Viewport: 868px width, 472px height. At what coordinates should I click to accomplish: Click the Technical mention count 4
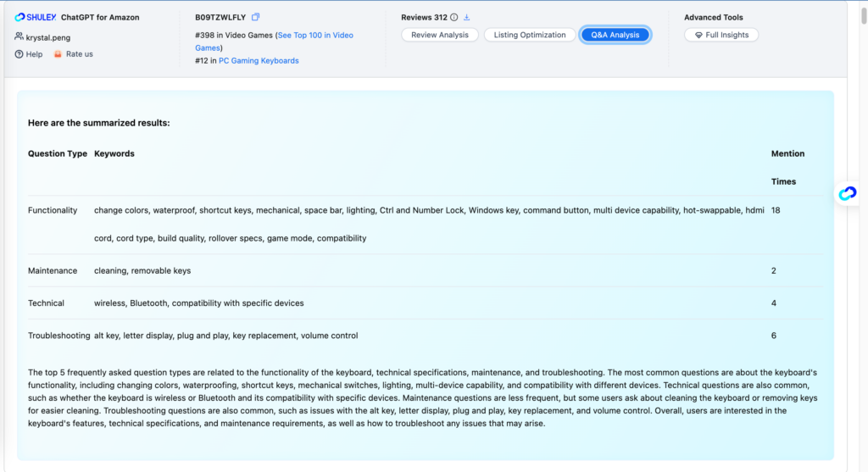pos(774,303)
